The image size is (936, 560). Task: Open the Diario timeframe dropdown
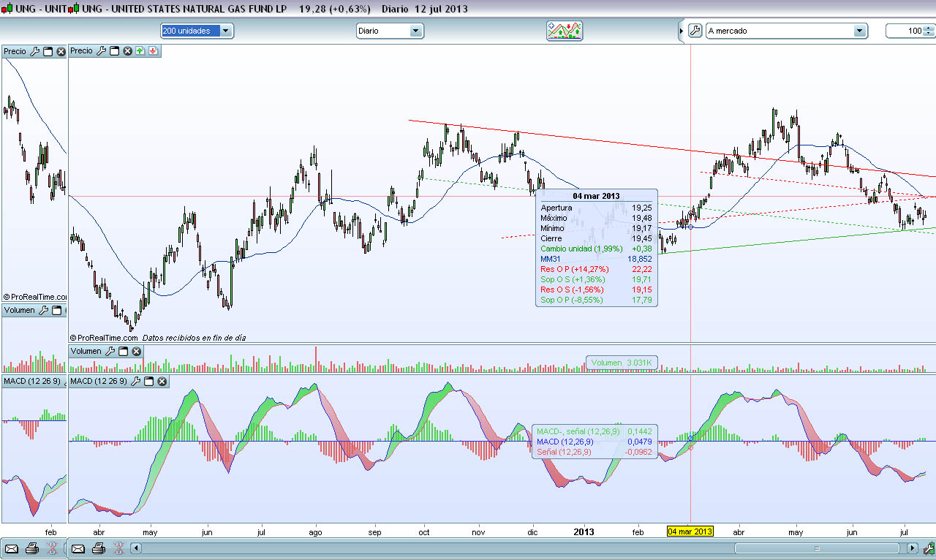pos(390,31)
